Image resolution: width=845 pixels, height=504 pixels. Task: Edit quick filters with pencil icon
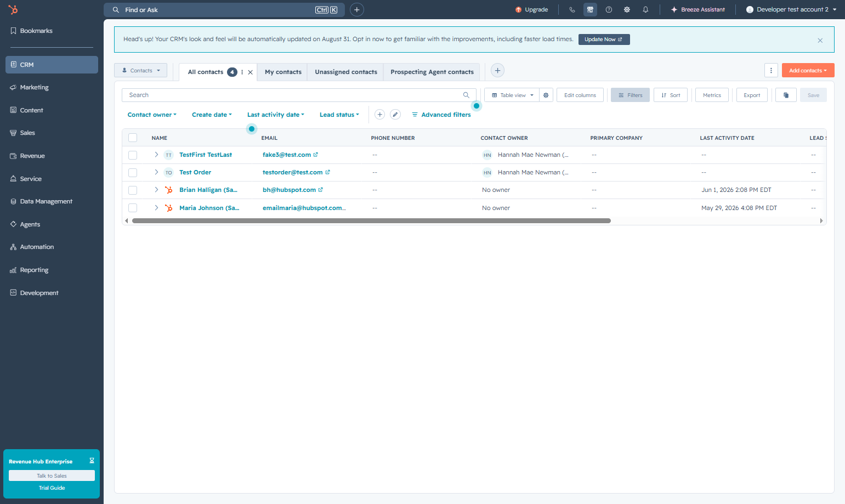pyautogui.click(x=395, y=115)
